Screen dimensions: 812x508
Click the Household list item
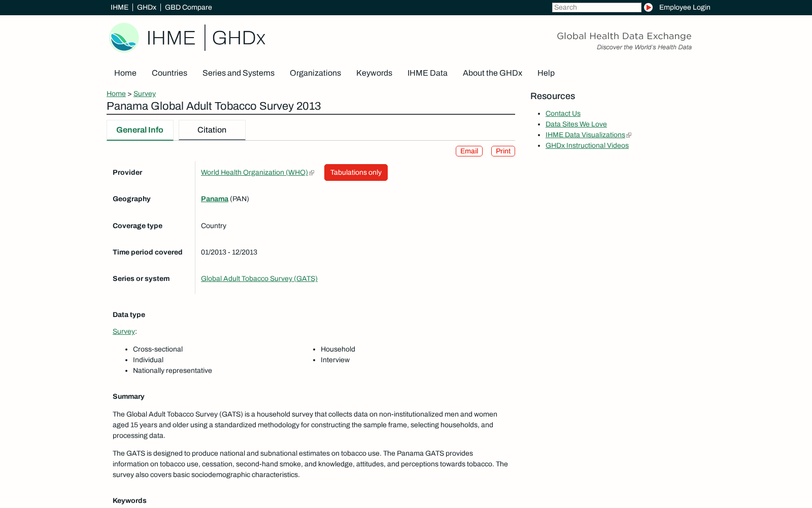[x=338, y=350]
